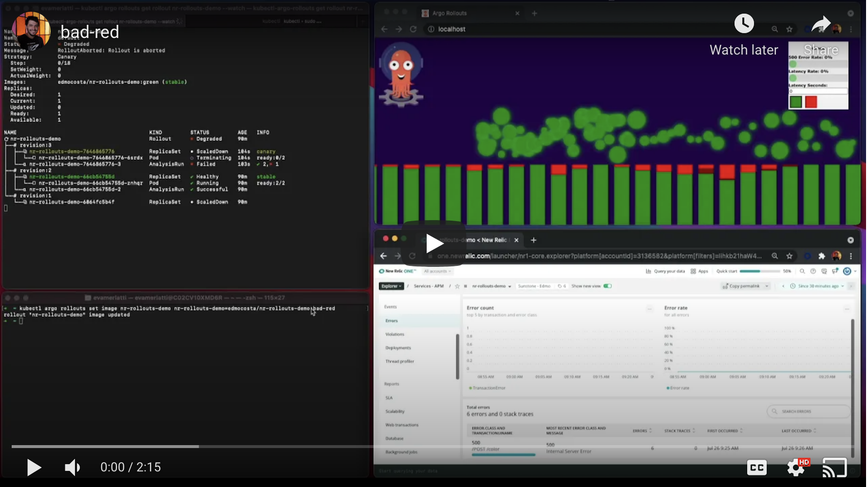
Task: Select the green color square
Action: click(x=796, y=102)
